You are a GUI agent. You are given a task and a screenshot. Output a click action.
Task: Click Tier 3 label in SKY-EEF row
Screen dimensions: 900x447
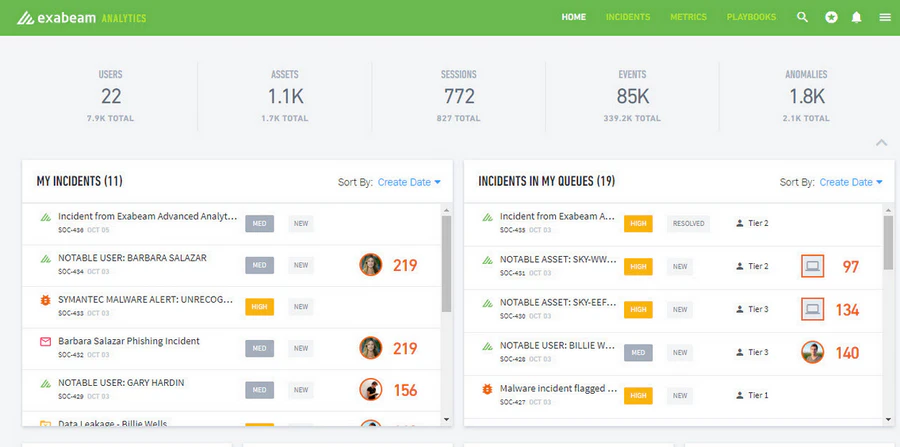[x=758, y=309]
